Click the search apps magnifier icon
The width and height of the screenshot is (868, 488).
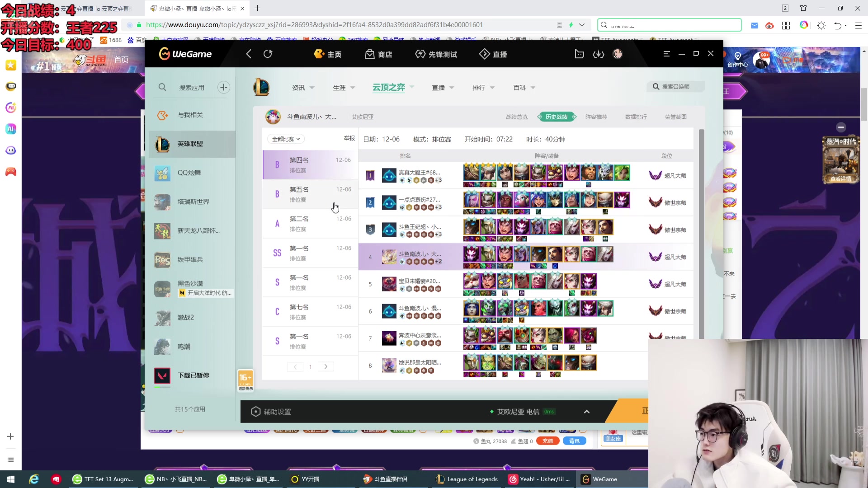coord(162,87)
